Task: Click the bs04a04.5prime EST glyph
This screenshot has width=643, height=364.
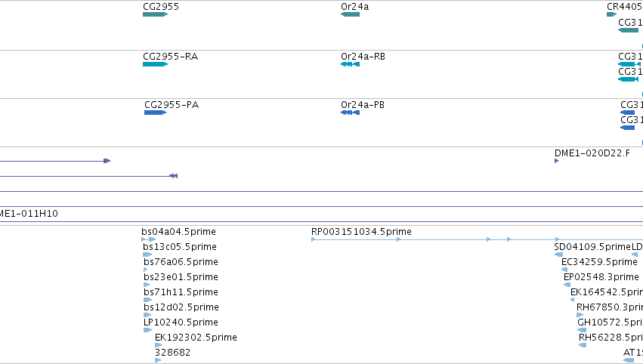Action: [x=148, y=239]
